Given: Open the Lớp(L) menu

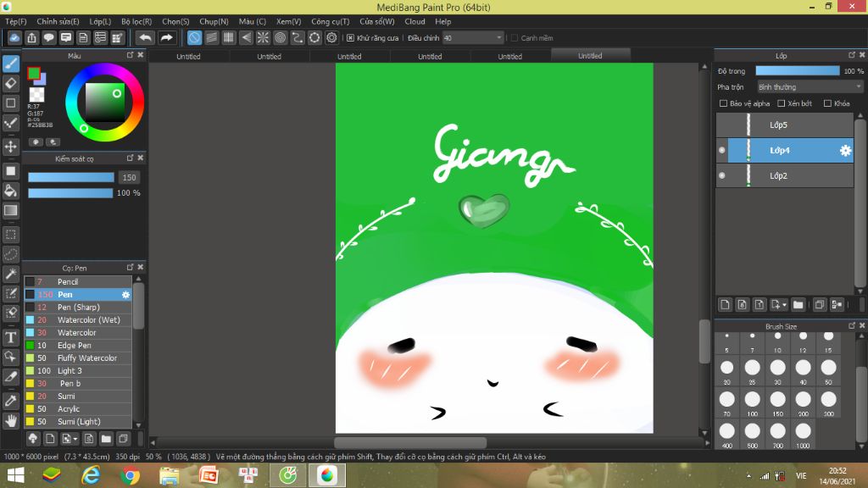Looking at the screenshot, I should pos(100,21).
